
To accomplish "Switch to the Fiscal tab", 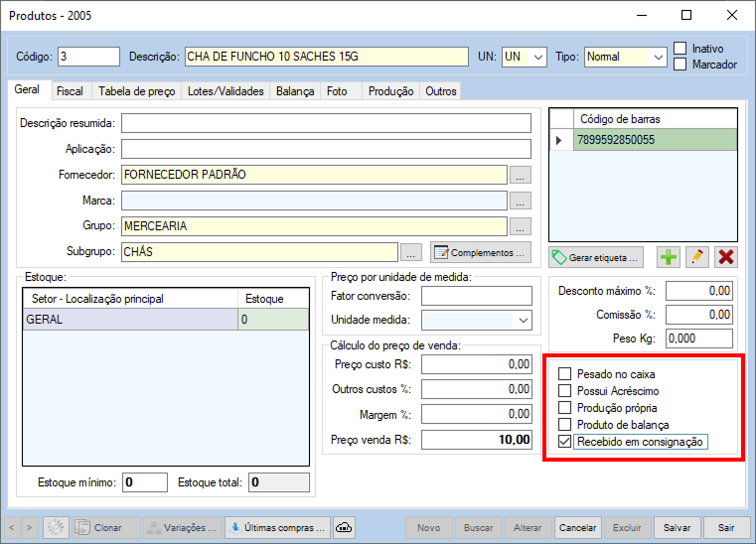I will point(70,91).
